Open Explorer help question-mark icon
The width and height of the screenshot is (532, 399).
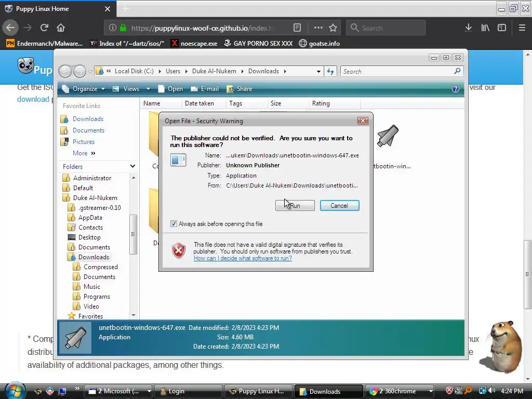pos(456,89)
